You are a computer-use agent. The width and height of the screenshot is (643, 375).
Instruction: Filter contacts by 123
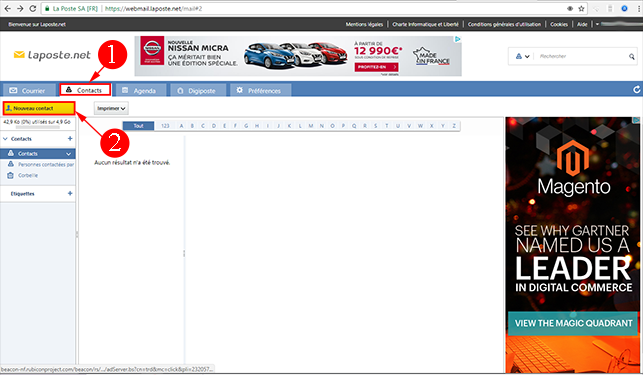tap(165, 126)
